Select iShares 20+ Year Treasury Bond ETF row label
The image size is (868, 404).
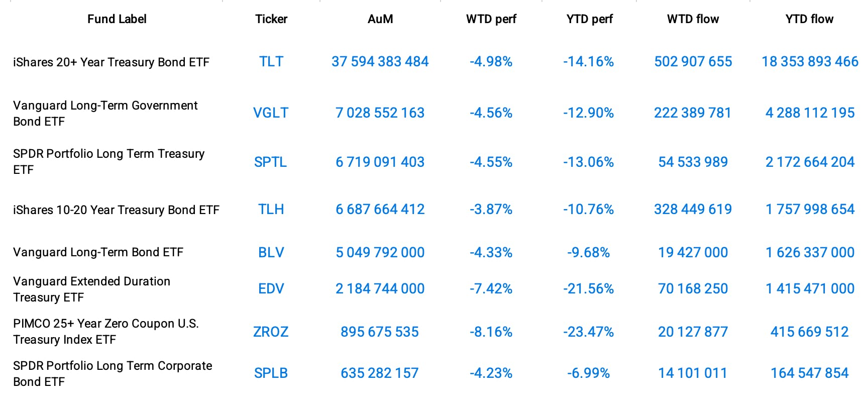pyautogui.click(x=111, y=62)
